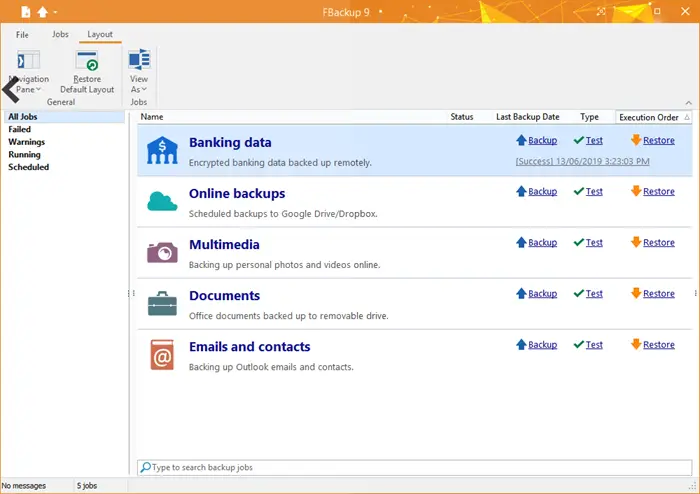700x494 pixels.
Task: Click Backup link for Documents
Action: [x=542, y=294]
